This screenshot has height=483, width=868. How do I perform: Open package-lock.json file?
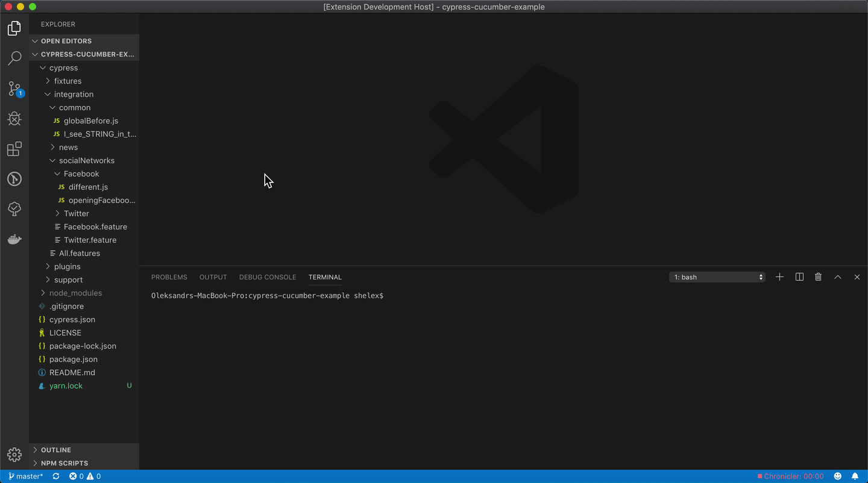84,346
